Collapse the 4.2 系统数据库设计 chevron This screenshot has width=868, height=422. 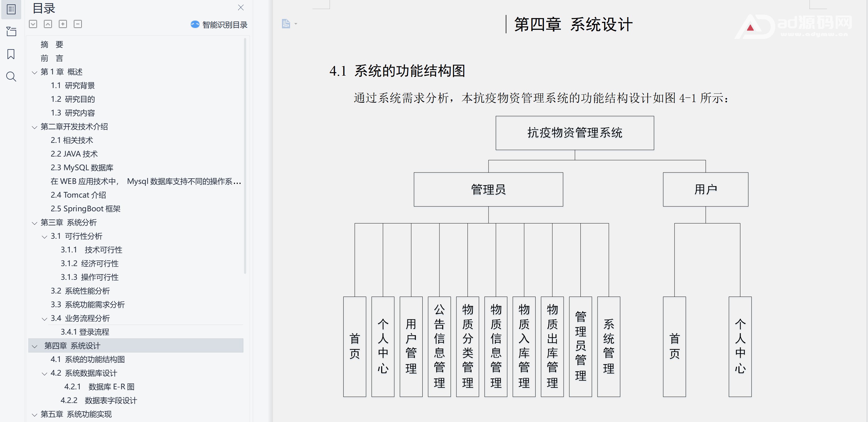pos(44,373)
